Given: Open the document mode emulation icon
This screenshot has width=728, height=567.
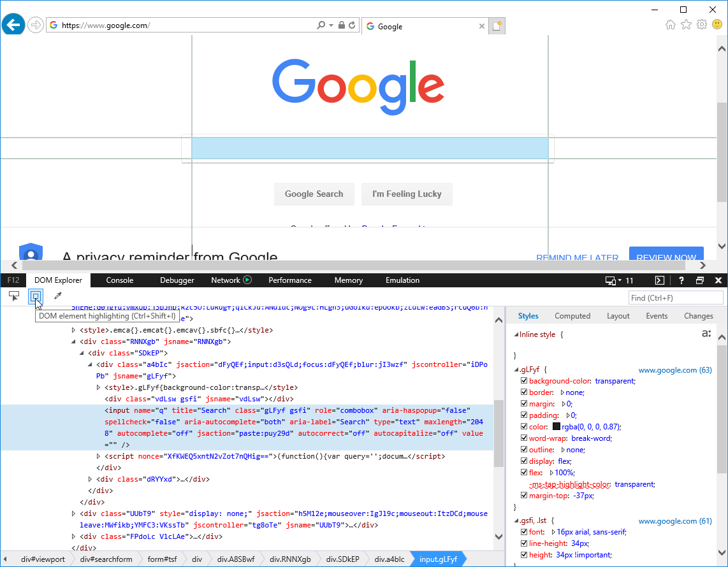Looking at the screenshot, I should (611, 280).
